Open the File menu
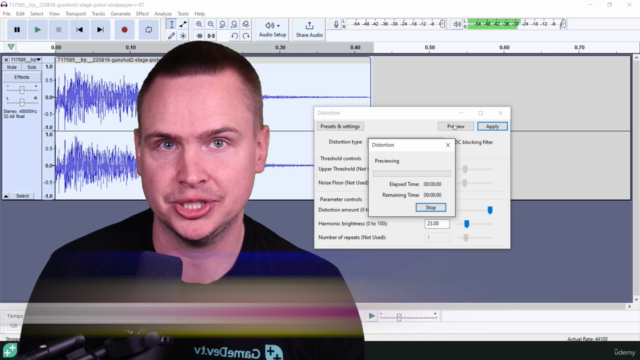Viewport: 640px width, 360px height. pyautogui.click(x=7, y=13)
